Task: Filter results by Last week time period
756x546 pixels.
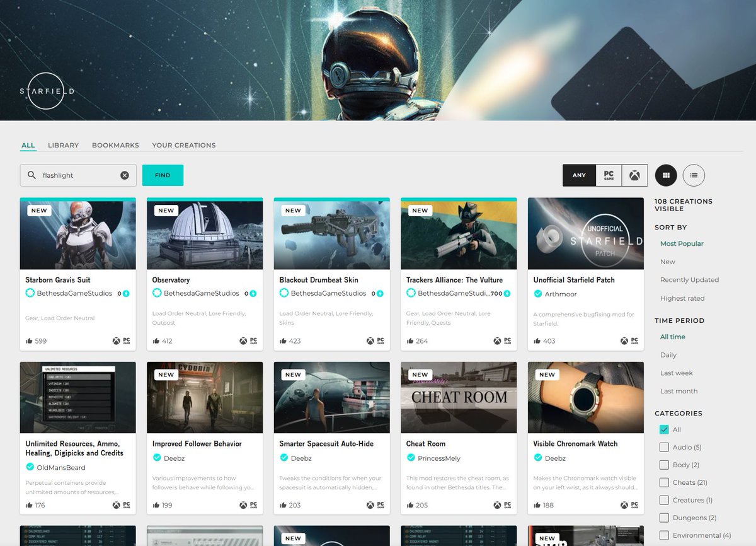Action: click(x=676, y=373)
